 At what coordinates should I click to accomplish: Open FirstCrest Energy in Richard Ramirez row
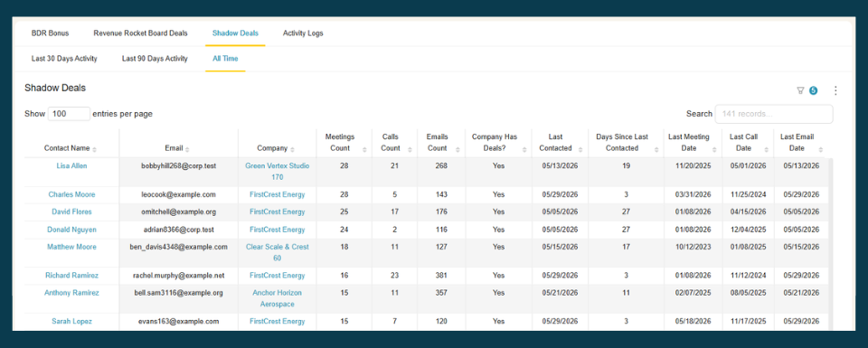coord(278,276)
